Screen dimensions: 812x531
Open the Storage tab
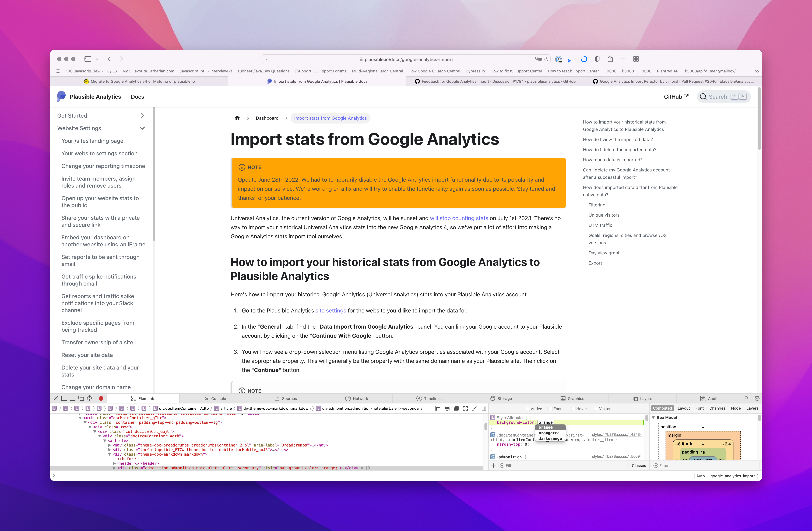click(x=501, y=398)
